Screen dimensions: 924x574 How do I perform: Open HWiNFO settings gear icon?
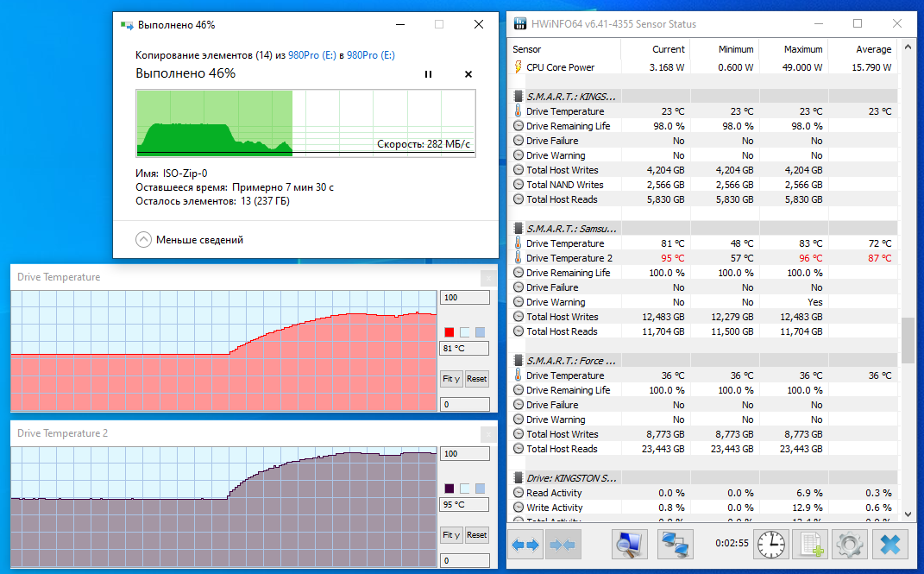849,545
